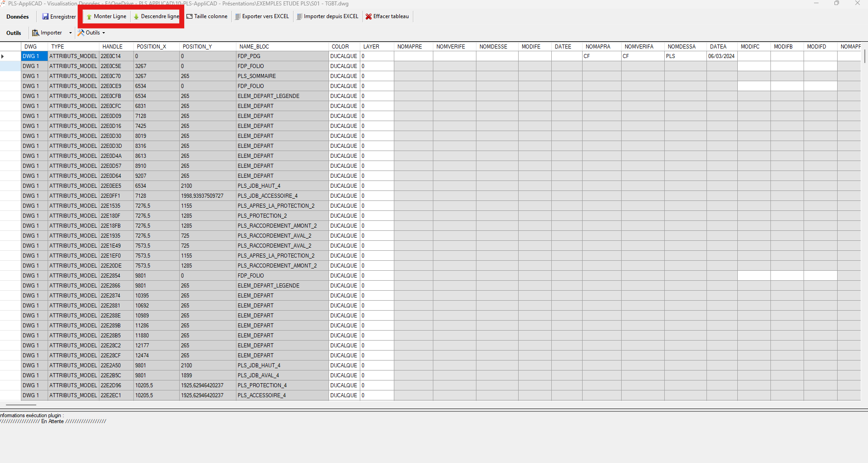Click the Enregistrer save icon
868x463 pixels.
tap(45, 17)
